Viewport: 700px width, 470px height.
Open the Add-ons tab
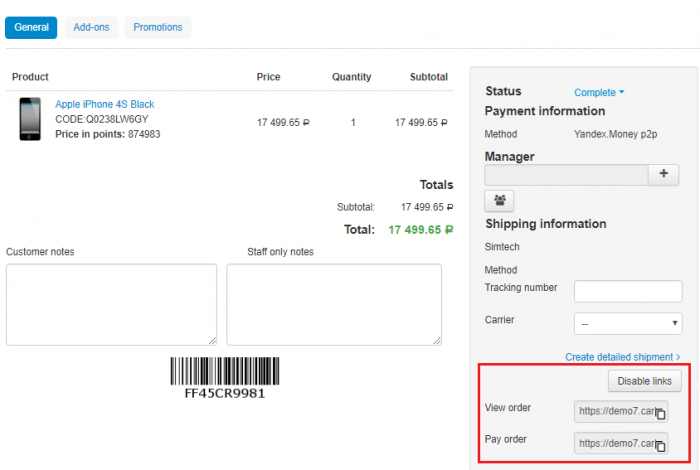[92, 28]
